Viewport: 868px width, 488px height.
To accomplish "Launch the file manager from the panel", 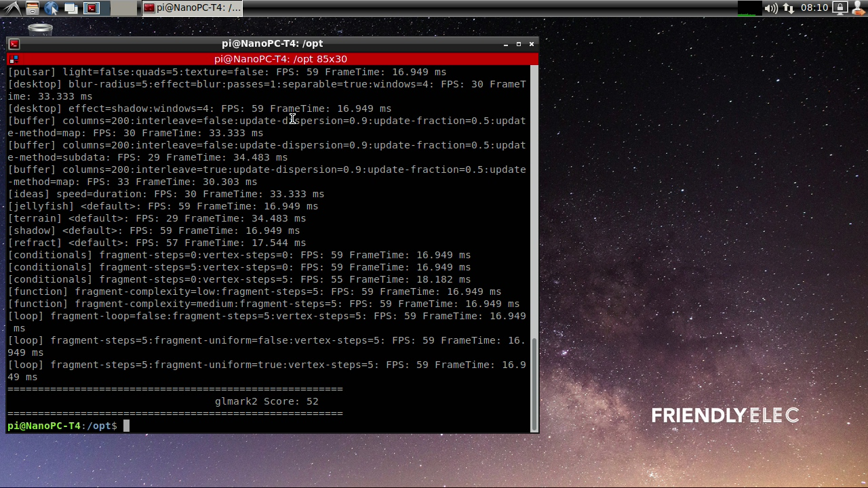I will 32,8.
